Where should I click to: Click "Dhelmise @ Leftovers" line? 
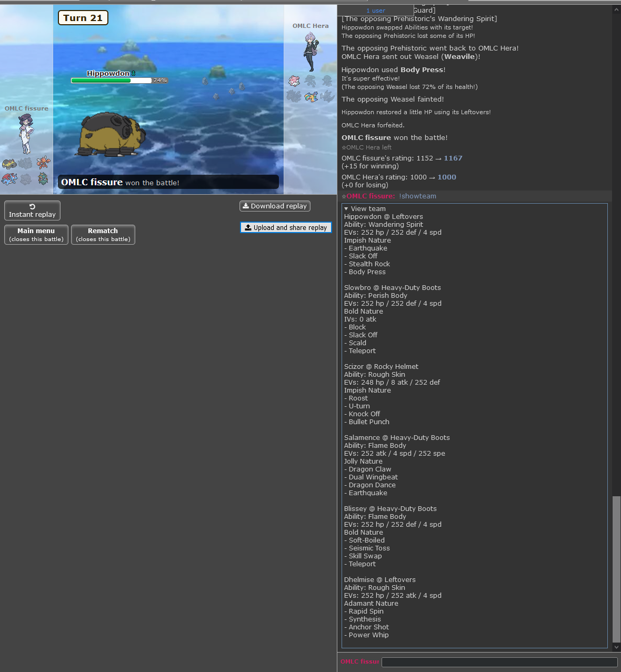pos(380,580)
